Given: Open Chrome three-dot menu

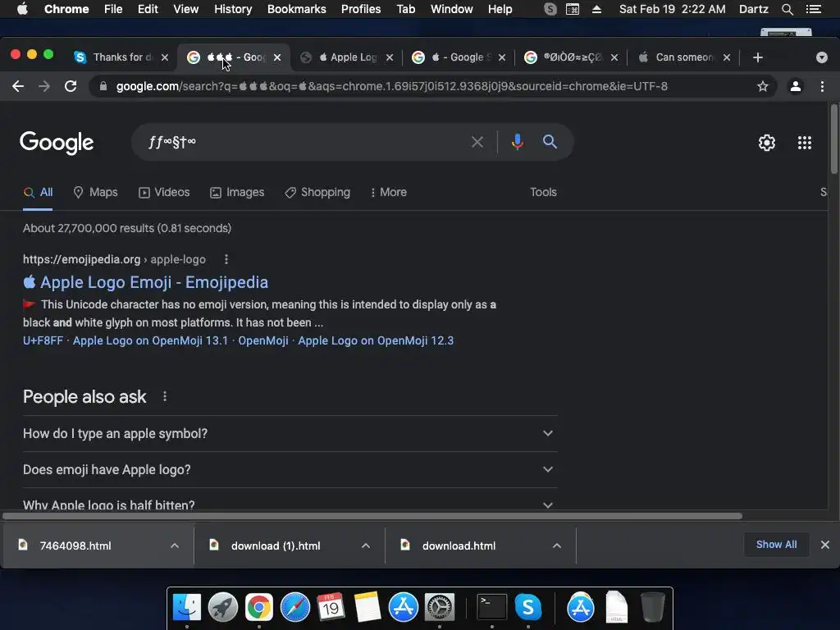Looking at the screenshot, I should tap(822, 86).
